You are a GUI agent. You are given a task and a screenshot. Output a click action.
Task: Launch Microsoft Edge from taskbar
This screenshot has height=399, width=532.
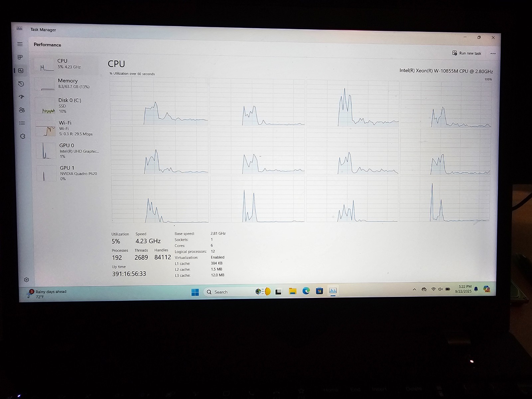tap(306, 291)
